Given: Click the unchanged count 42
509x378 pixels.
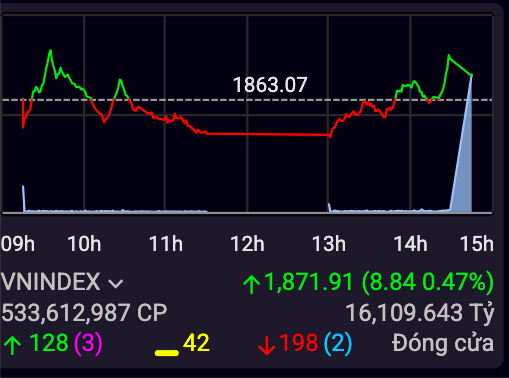Looking at the screenshot, I should pyautogui.click(x=196, y=343).
